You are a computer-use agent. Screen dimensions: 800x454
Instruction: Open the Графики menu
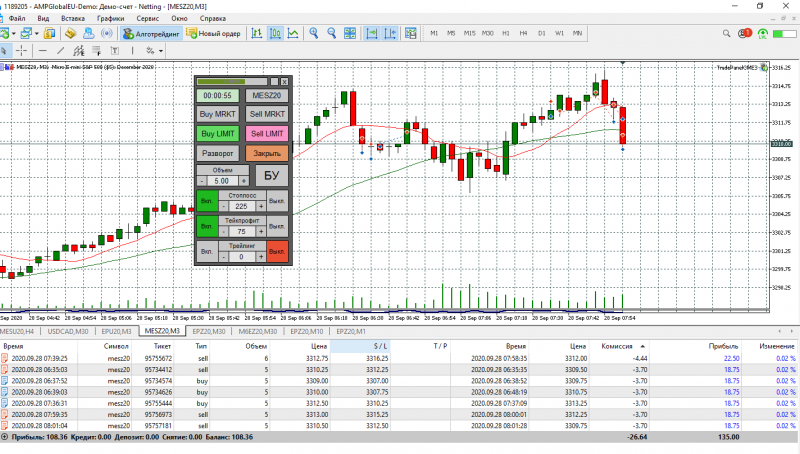coord(110,18)
